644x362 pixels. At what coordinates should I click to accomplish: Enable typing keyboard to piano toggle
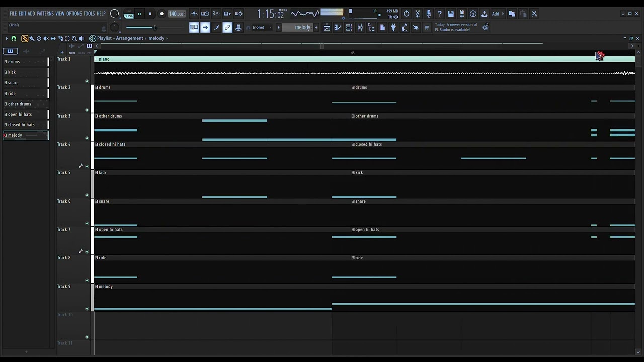[x=194, y=27]
